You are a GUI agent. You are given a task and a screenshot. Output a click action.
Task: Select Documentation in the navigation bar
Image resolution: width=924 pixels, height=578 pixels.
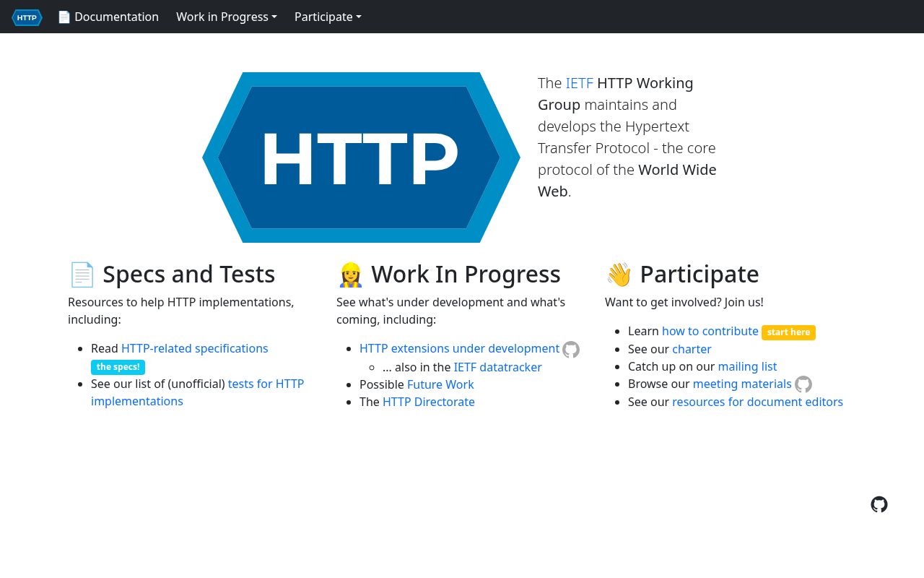pos(116,17)
